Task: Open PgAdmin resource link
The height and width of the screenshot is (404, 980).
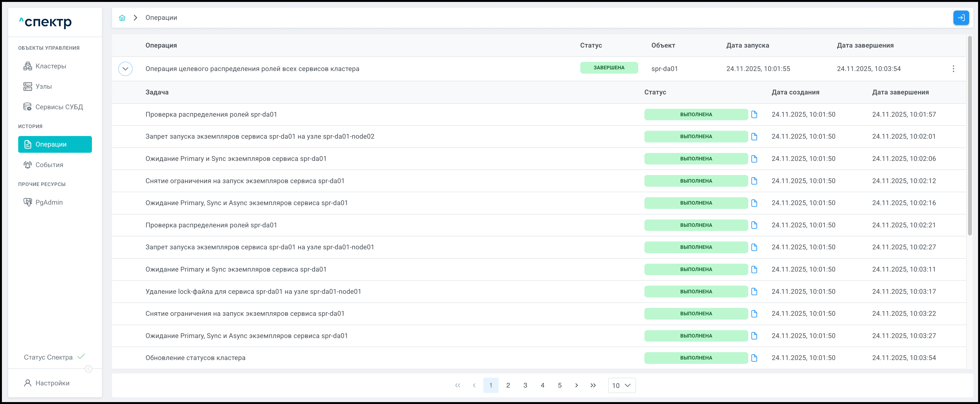Action: tap(49, 202)
